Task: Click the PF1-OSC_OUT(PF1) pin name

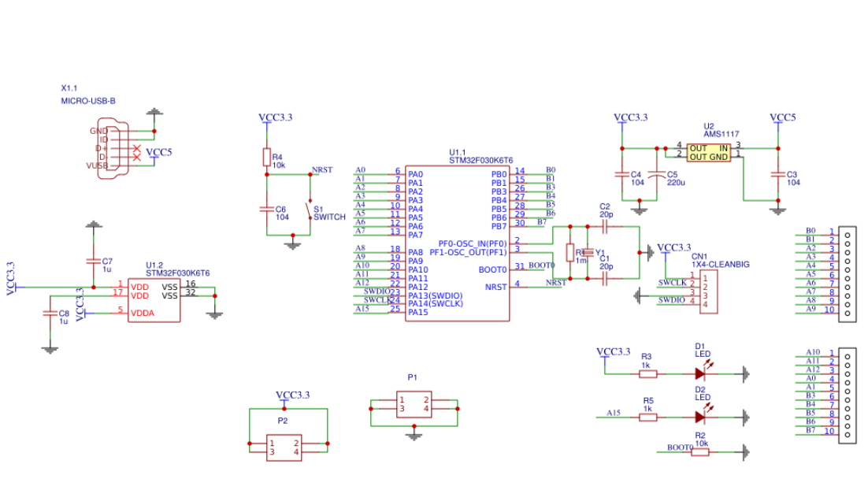Action: [x=469, y=253]
